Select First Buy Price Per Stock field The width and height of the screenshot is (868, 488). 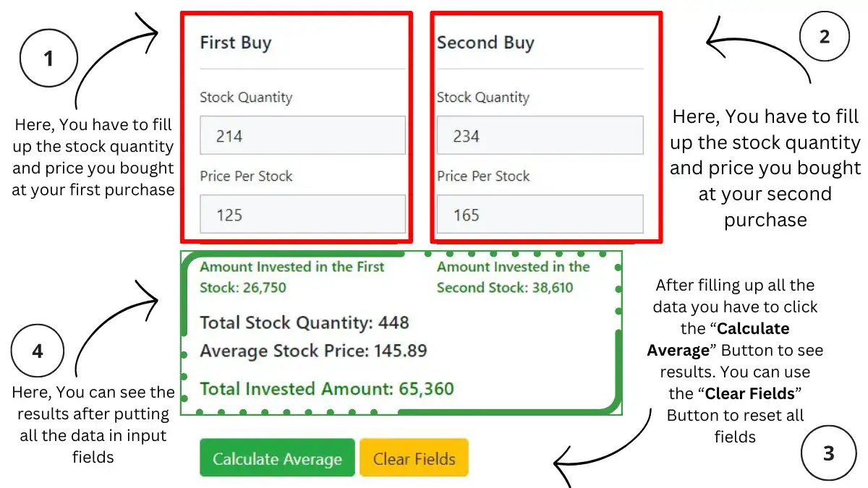[x=302, y=214]
